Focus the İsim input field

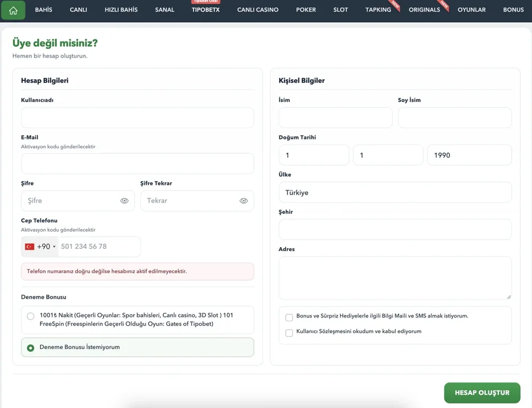pyautogui.click(x=336, y=118)
